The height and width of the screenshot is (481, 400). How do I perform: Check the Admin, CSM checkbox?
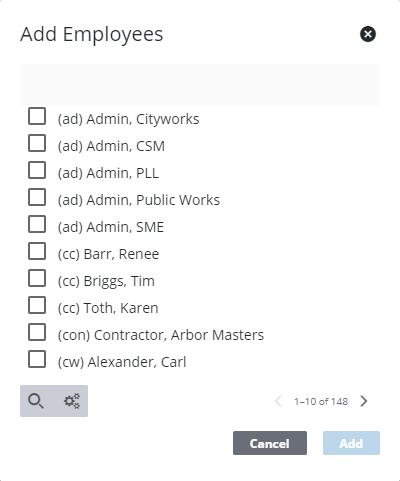(37, 143)
